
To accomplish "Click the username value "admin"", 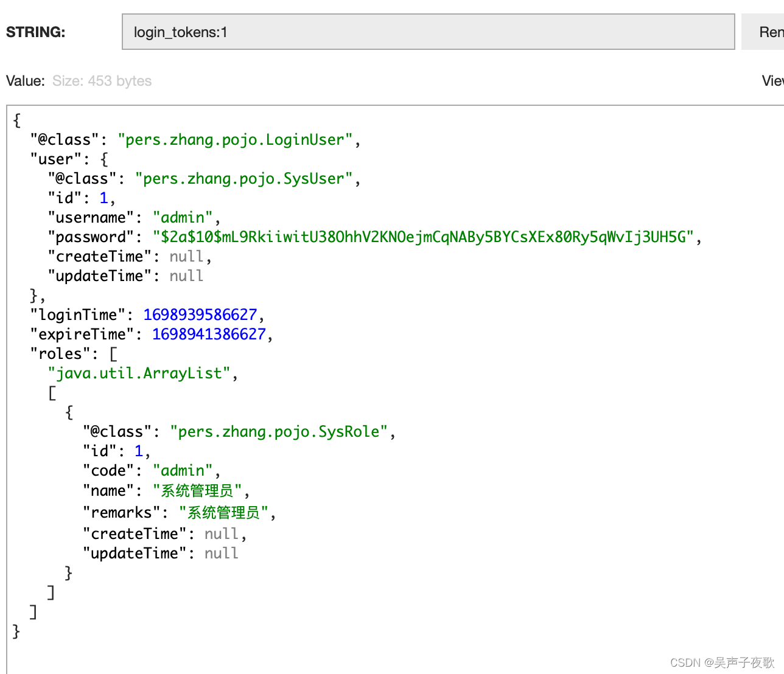I will click(183, 218).
